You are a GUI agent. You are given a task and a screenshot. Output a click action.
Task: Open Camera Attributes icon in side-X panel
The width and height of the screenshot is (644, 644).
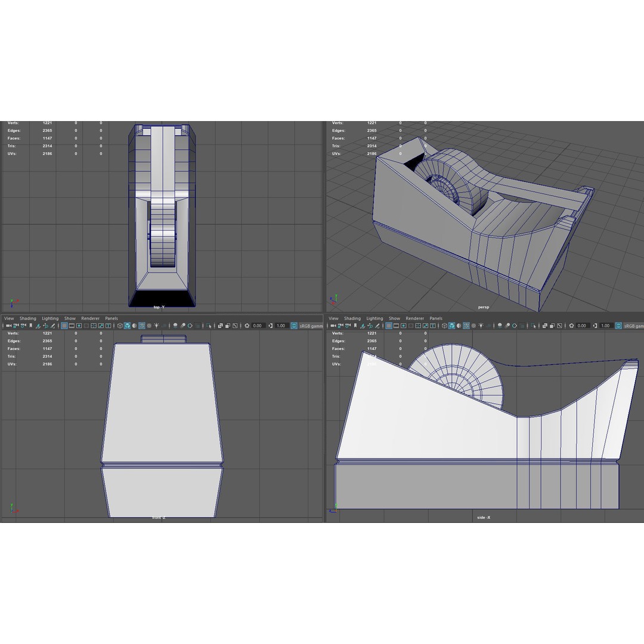pos(348,326)
